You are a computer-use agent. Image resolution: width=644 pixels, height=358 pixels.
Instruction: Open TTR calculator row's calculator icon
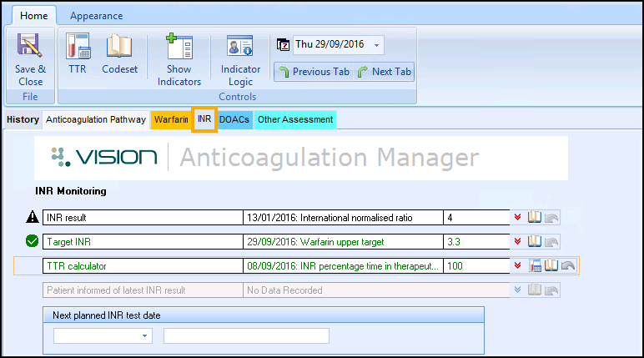[536, 266]
